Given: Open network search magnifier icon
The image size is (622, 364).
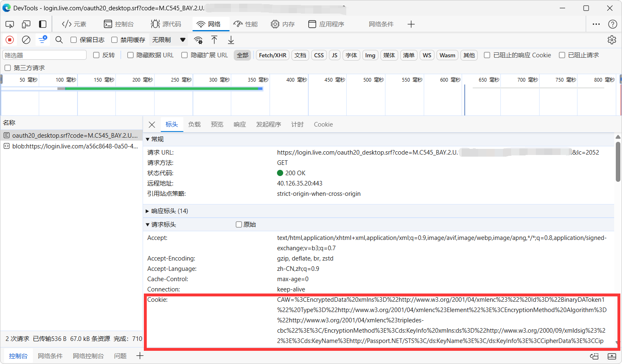Looking at the screenshot, I should point(59,40).
